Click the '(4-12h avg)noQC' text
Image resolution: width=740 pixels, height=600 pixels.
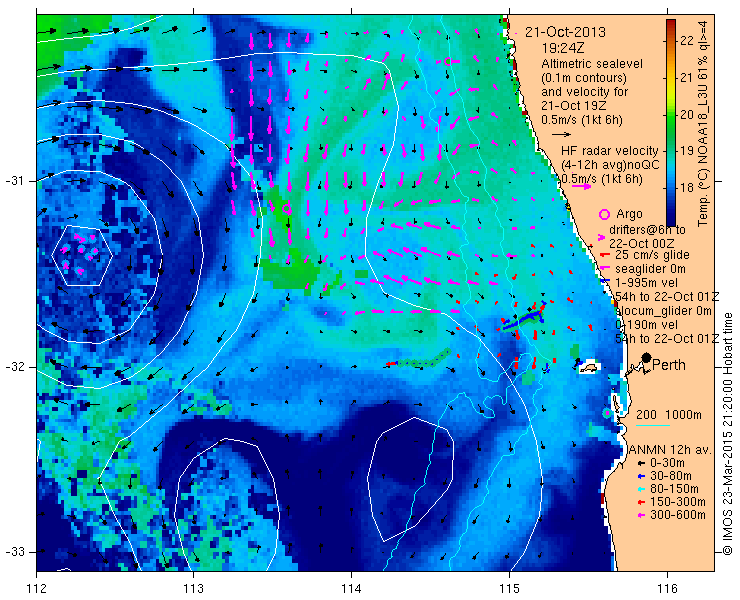[610, 165]
